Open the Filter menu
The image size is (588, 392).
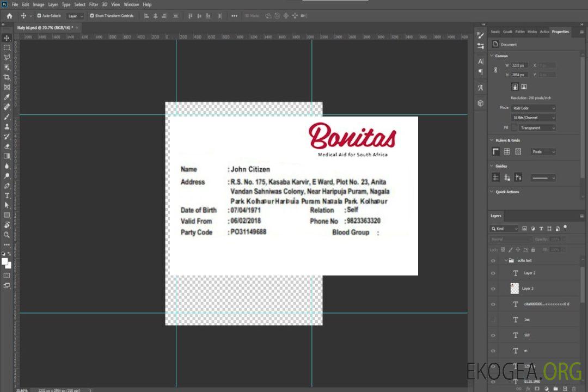point(94,4)
